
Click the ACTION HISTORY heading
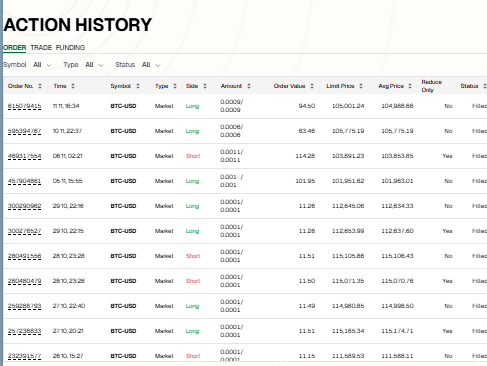tap(78, 25)
